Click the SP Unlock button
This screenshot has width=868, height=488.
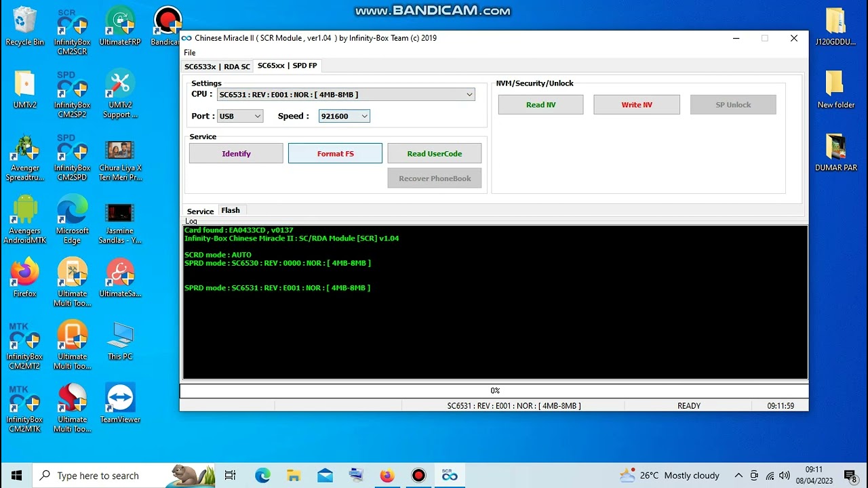coord(733,105)
